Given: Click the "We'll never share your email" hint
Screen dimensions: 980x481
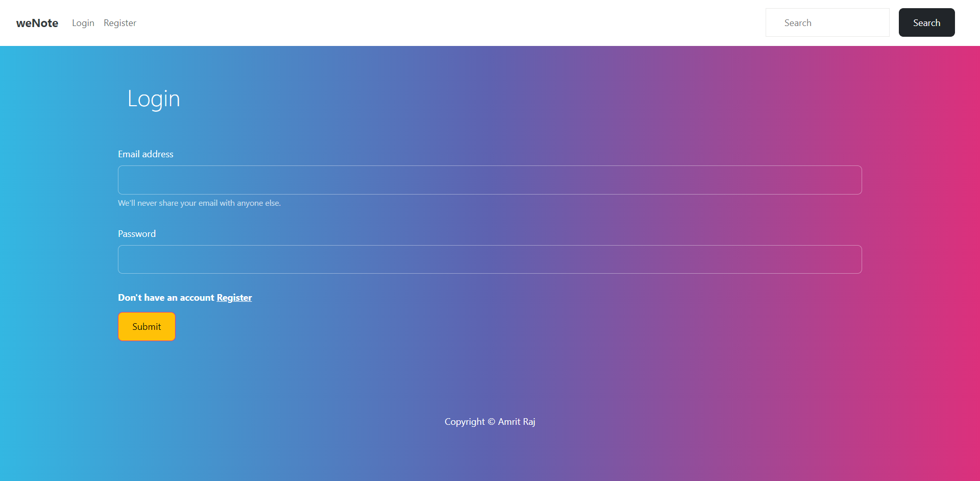Looking at the screenshot, I should pos(199,203).
